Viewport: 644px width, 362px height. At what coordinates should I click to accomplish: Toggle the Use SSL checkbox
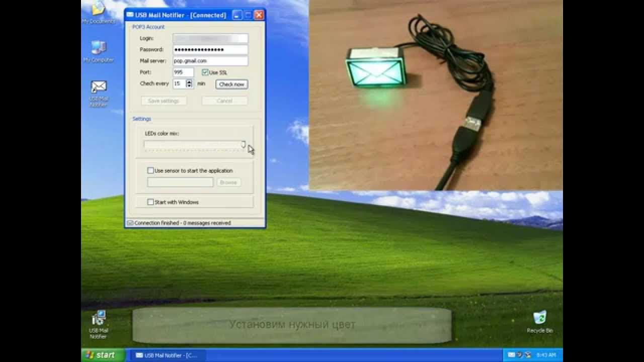click(205, 72)
